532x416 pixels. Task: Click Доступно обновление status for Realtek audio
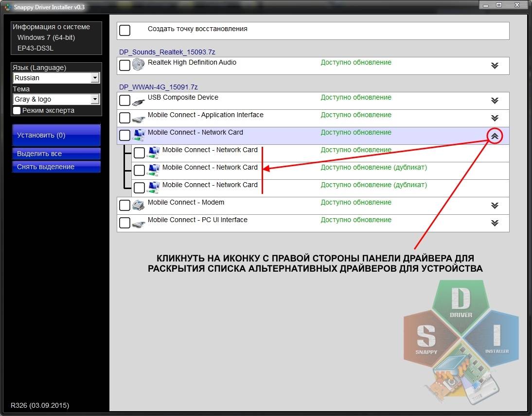click(x=356, y=62)
